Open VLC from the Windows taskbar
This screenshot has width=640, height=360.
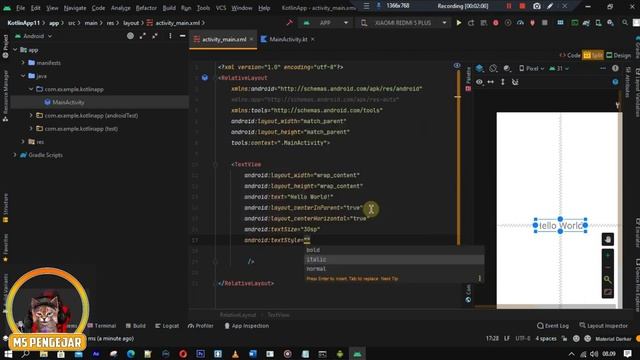coord(235,353)
